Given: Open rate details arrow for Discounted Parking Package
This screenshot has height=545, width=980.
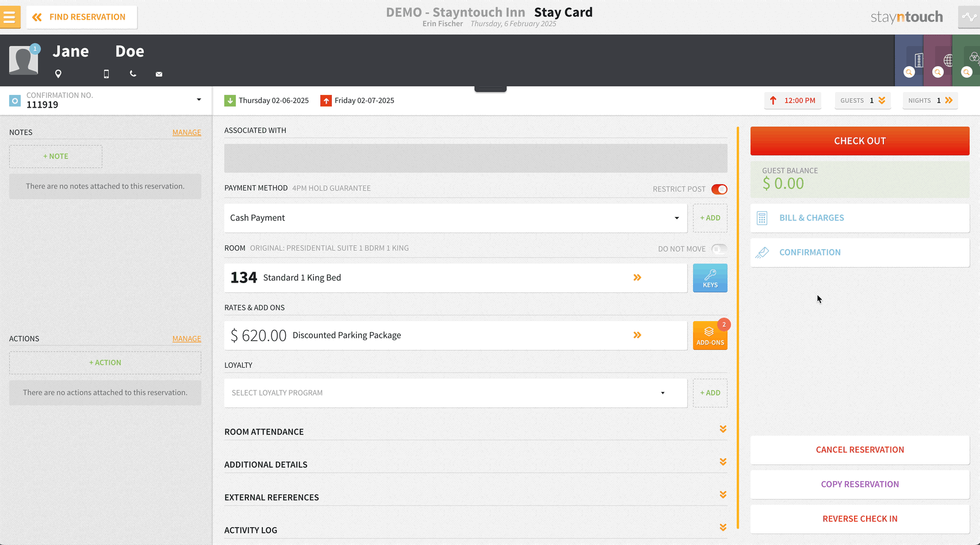Looking at the screenshot, I should [x=637, y=335].
